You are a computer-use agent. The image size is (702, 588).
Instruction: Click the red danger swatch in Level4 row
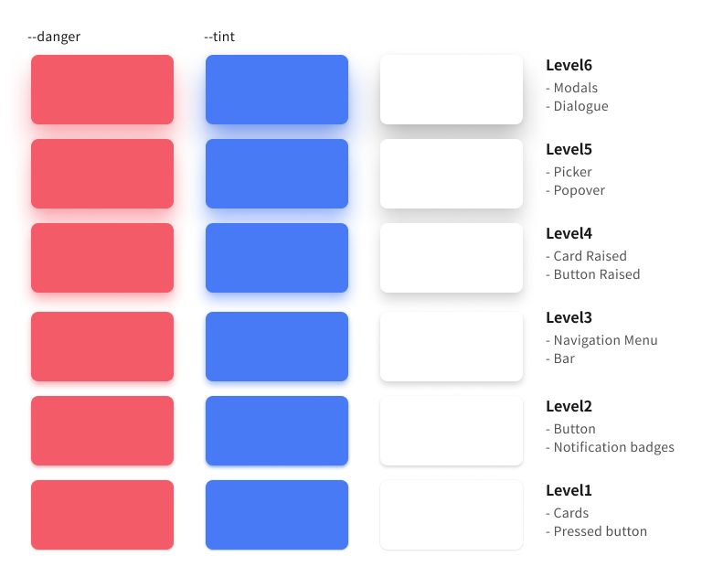pos(102,258)
